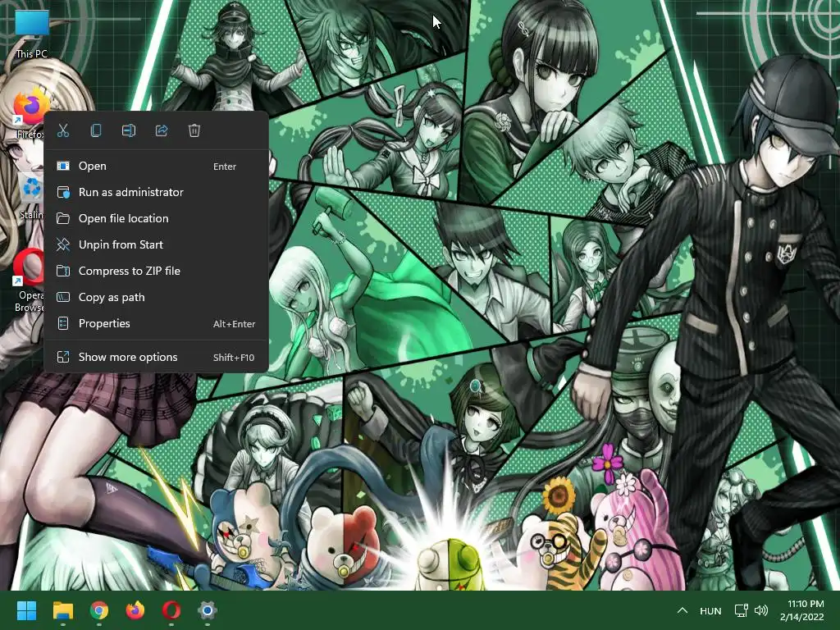Viewport: 840px width, 630px height.
Task: Choose Copy as path
Action: pyautogui.click(x=156, y=297)
